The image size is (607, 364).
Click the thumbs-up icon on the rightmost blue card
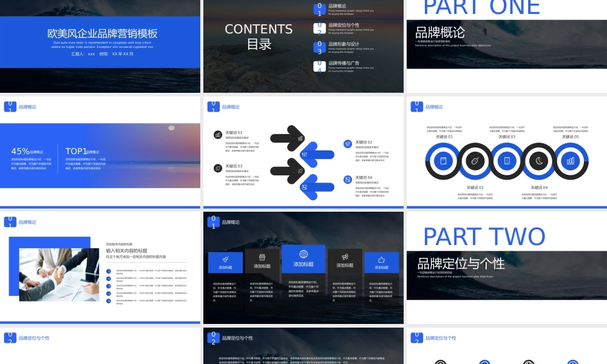(381, 258)
